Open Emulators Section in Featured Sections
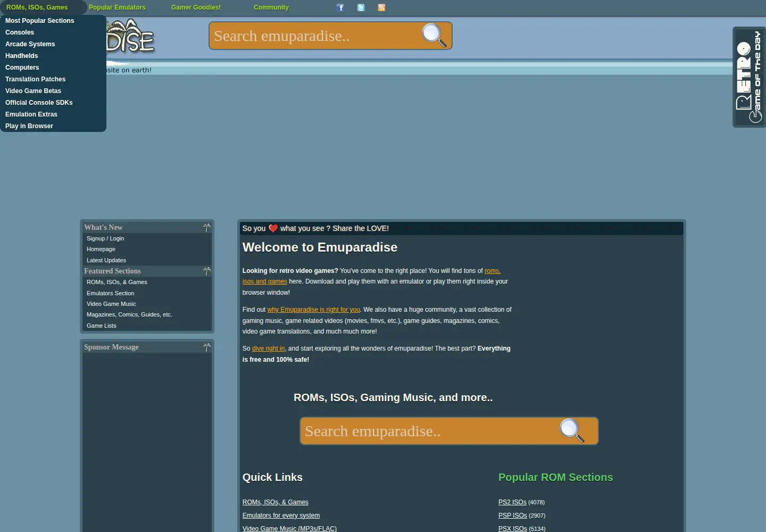Viewport: 766px width, 532px height. click(111, 293)
